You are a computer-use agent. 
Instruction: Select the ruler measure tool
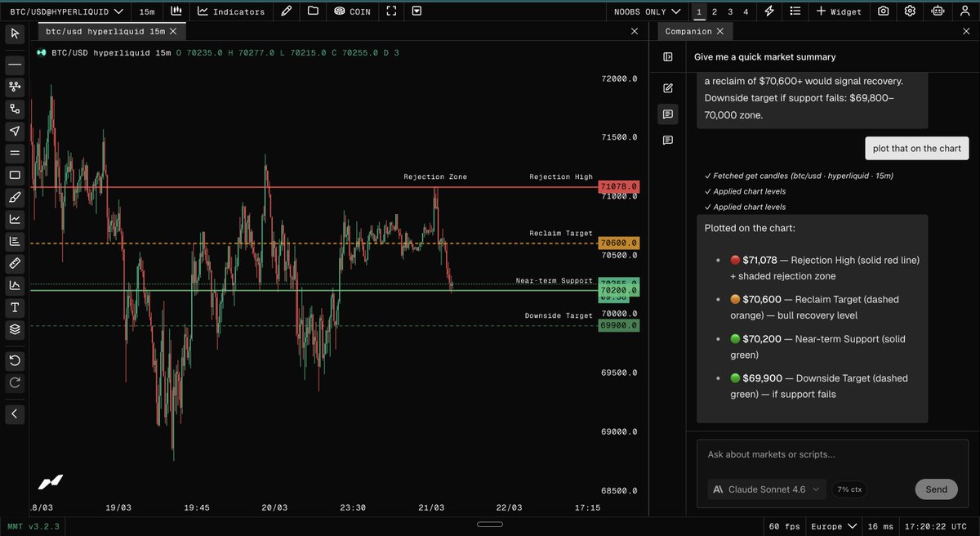point(15,263)
